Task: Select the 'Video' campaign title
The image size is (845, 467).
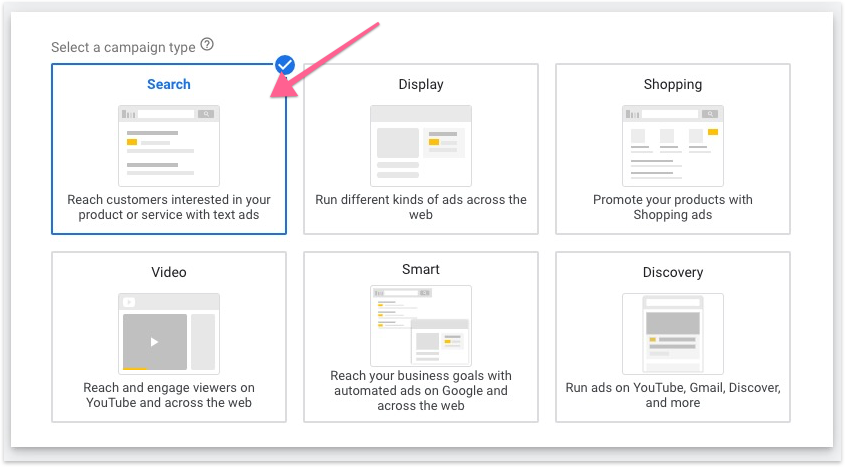Action: [x=169, y=272]
